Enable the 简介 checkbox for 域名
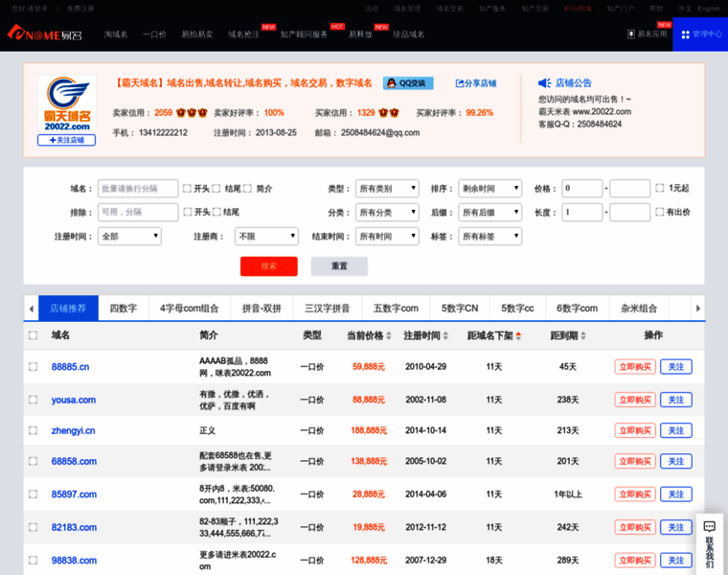 [247, 189]
